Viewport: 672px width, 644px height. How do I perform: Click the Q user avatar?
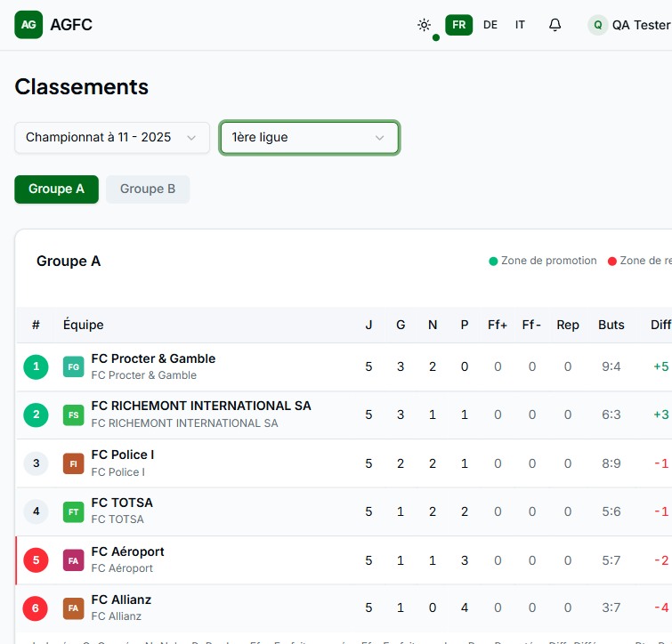(597, 25)
